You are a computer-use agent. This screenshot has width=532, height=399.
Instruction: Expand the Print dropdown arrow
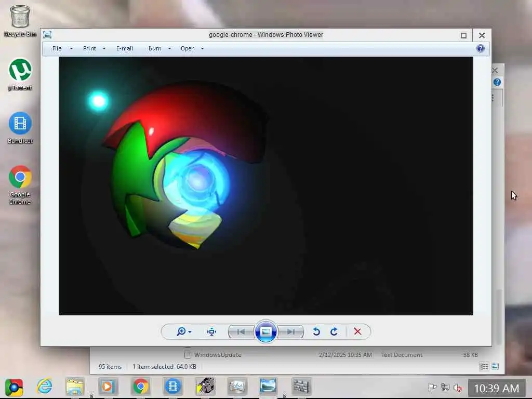point(104,48)
